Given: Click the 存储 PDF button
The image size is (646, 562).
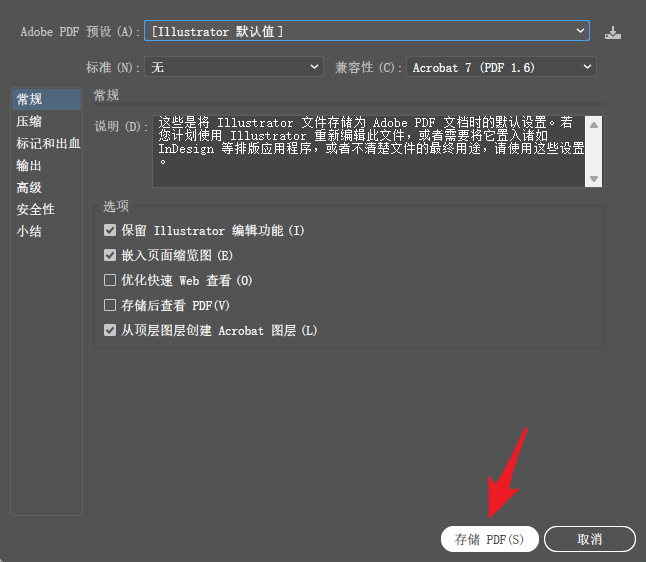Looking at the screenshot, I should point(489,539).
